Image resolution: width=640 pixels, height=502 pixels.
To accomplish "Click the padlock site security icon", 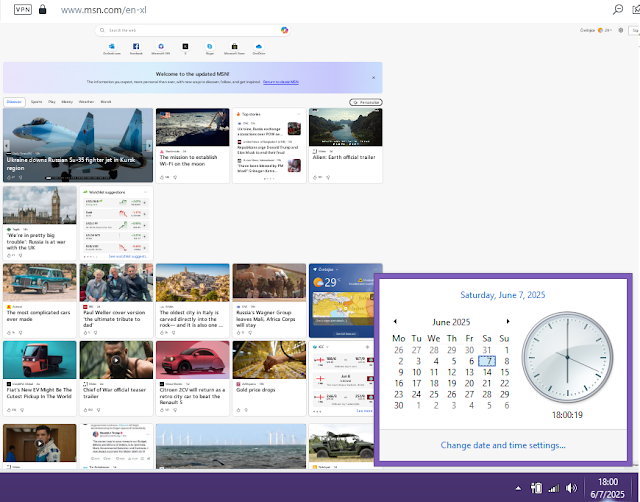I will (x=42, y=9).
